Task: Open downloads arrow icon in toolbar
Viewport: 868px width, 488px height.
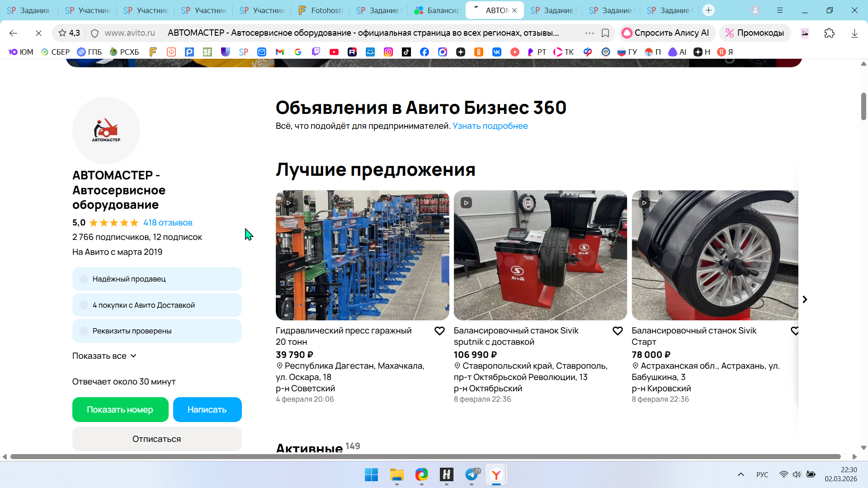Action: [x=854, y=33]
